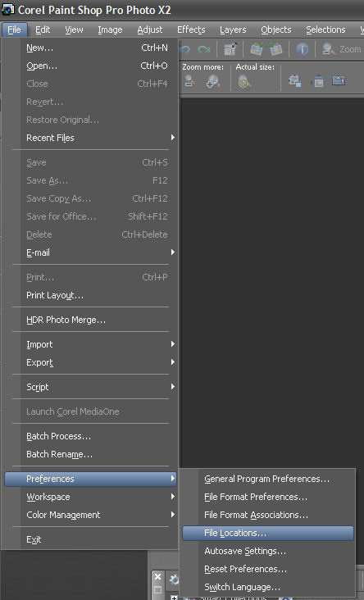Screen dimensions: 364x600
Task: Choose Switch Language...
Action: point(268,587)
